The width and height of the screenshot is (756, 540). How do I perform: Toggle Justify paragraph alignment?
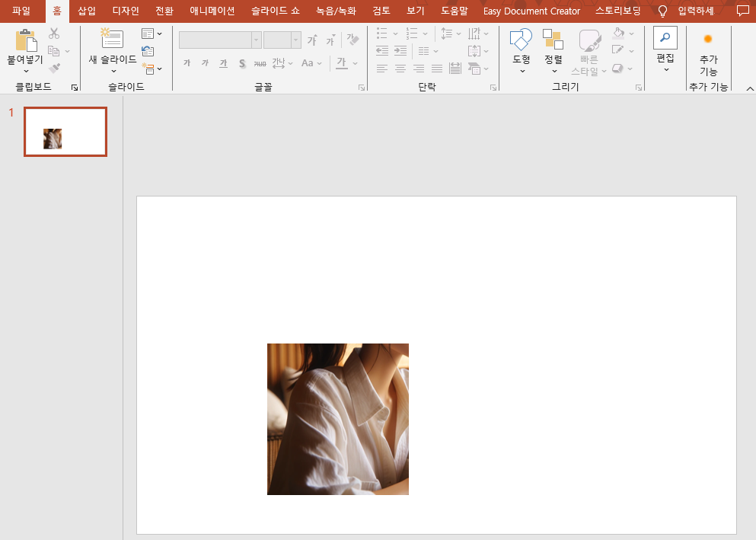point(437,69)
